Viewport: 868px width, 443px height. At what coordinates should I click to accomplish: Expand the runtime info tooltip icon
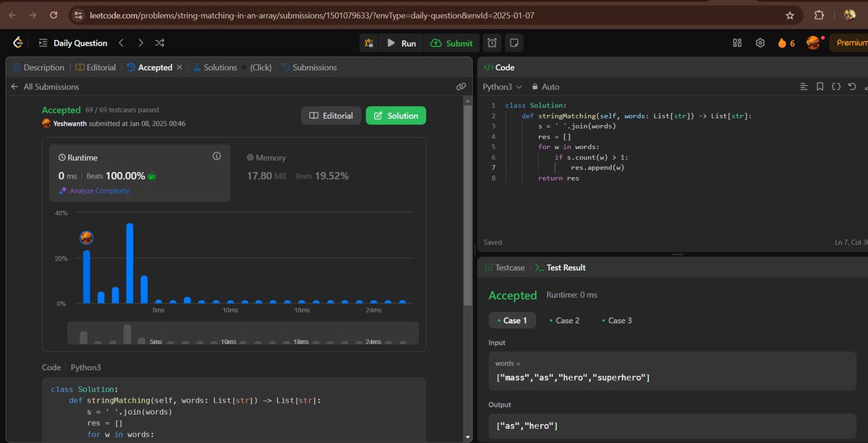pos(216,155)
